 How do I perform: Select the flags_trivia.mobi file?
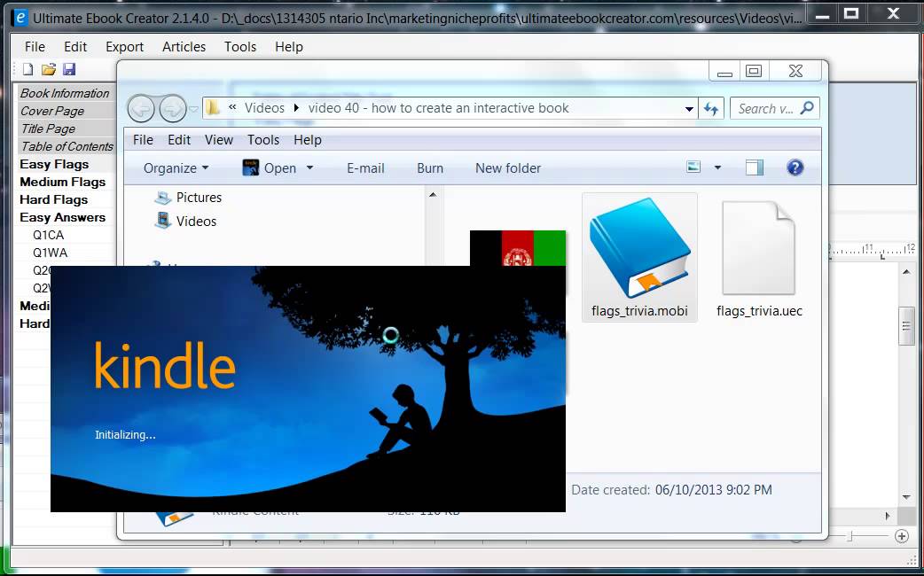[x=639, y=257]
